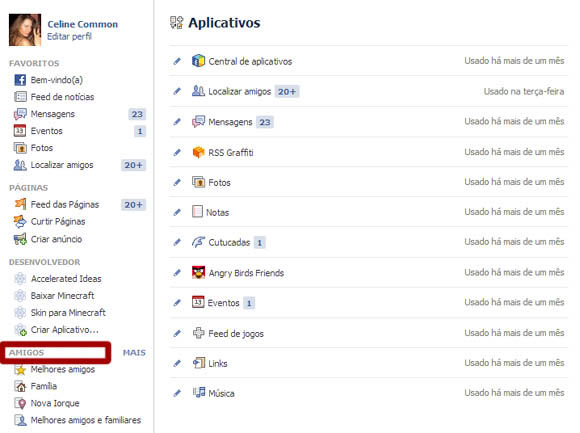The height and width of the screenshot is (433, 580).
Task: Click Melhores amigos e familiares icon
Action: [20, 420]
